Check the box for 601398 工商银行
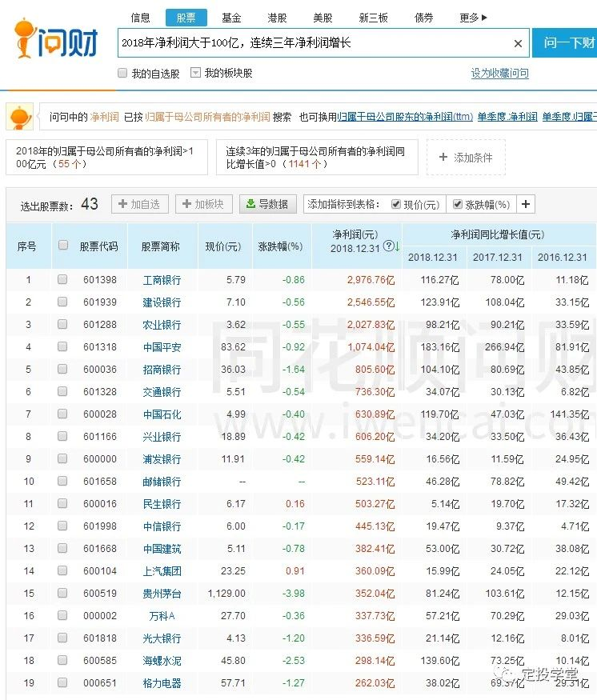The width and height of the screenshot is (597, 700). pos(62,279)
